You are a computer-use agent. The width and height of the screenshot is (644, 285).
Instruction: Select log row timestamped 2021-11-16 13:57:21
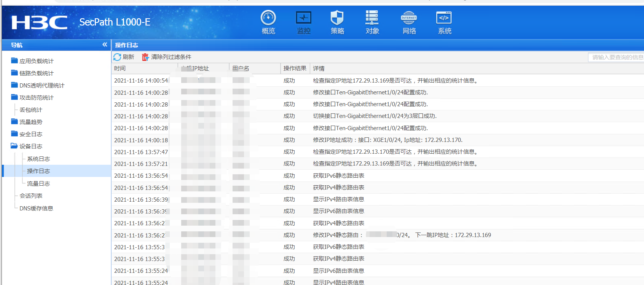tap(378, 164)
